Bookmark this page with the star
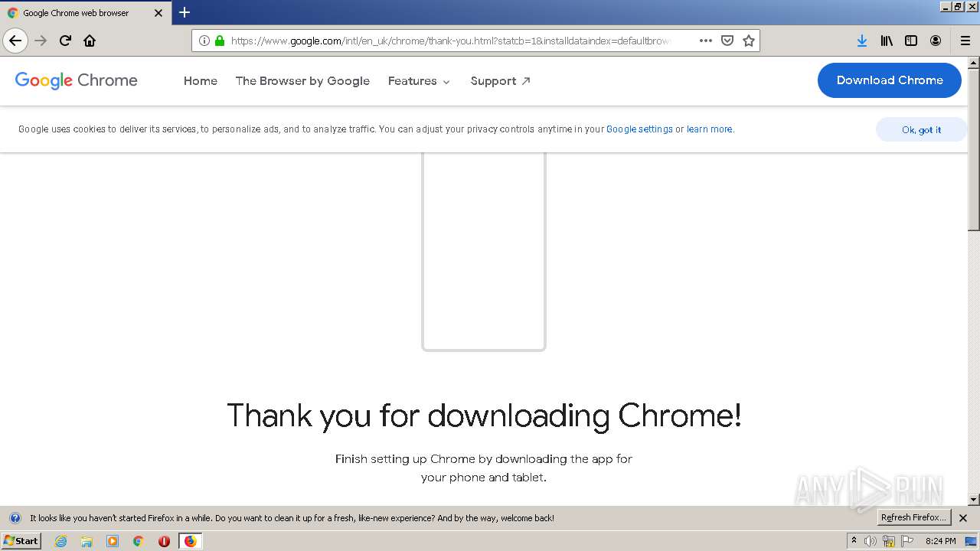 coord(749,41)
